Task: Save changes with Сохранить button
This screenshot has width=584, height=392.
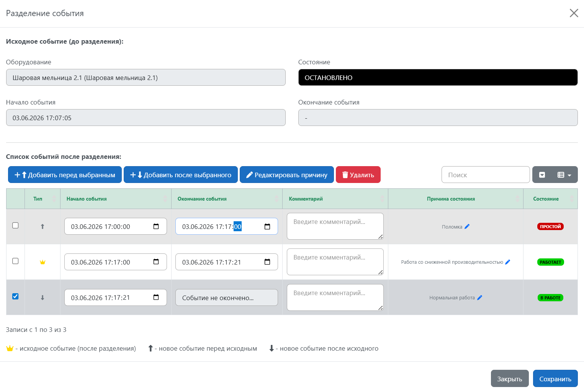Action: (555, 379)
